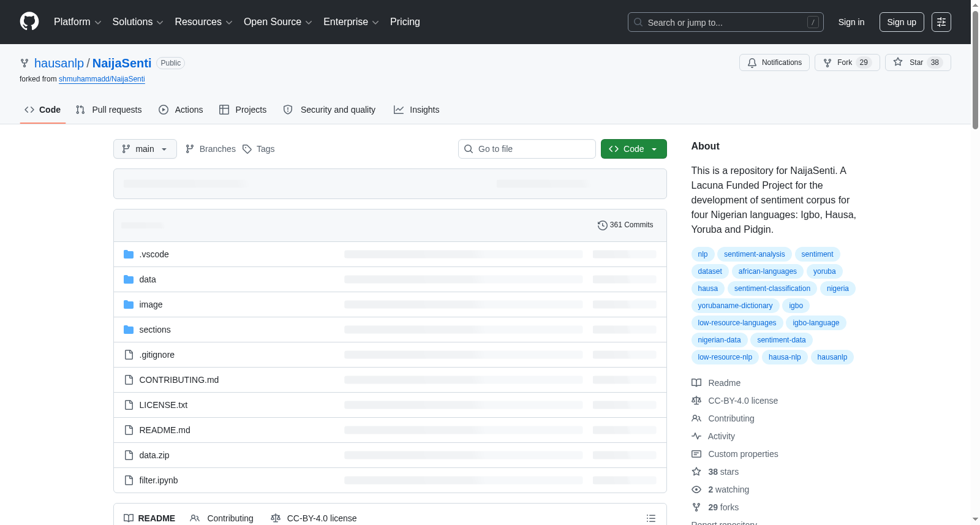Click the filter.ipynb file icon

pos(129,480)
